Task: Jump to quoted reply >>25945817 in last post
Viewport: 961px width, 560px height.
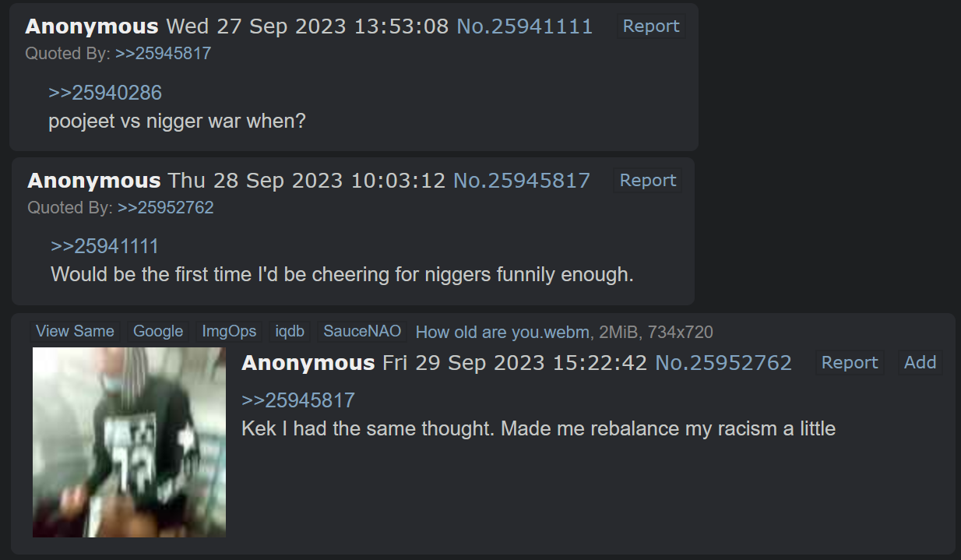Action: click(298, 400)
